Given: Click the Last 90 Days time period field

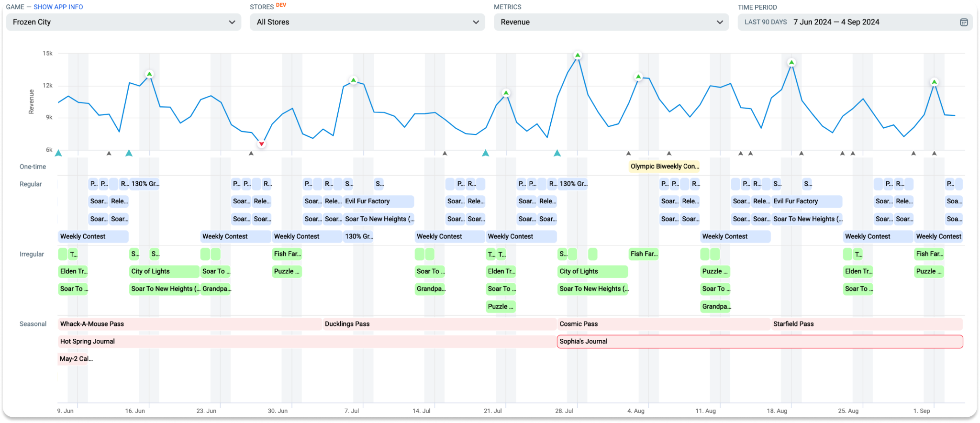Looking at the screenshot, I should [855, 22].
